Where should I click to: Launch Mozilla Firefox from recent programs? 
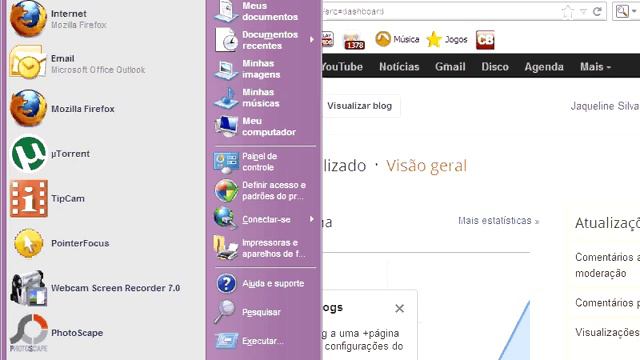[x=105, y=109]
